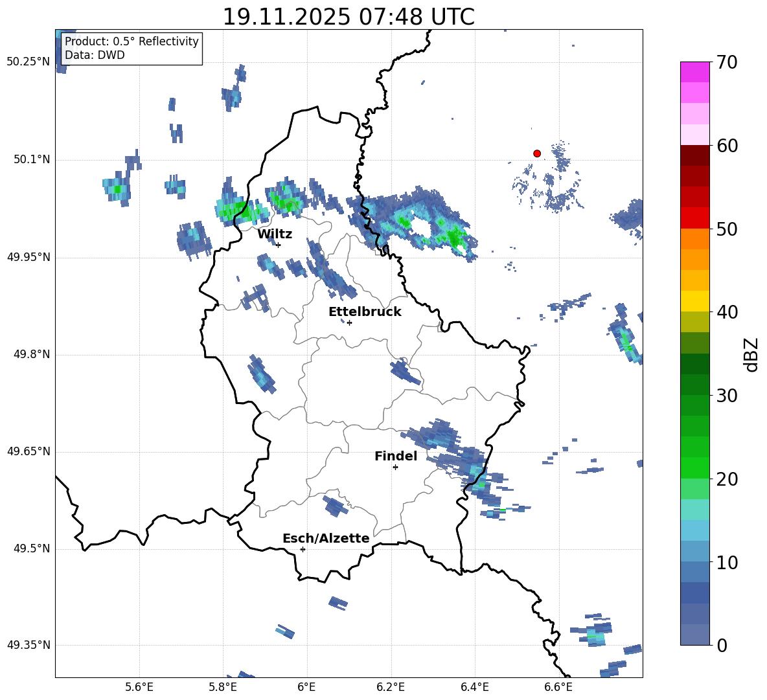
Task: Click the 6.6°E longitude label
Action: pos(558,687)
